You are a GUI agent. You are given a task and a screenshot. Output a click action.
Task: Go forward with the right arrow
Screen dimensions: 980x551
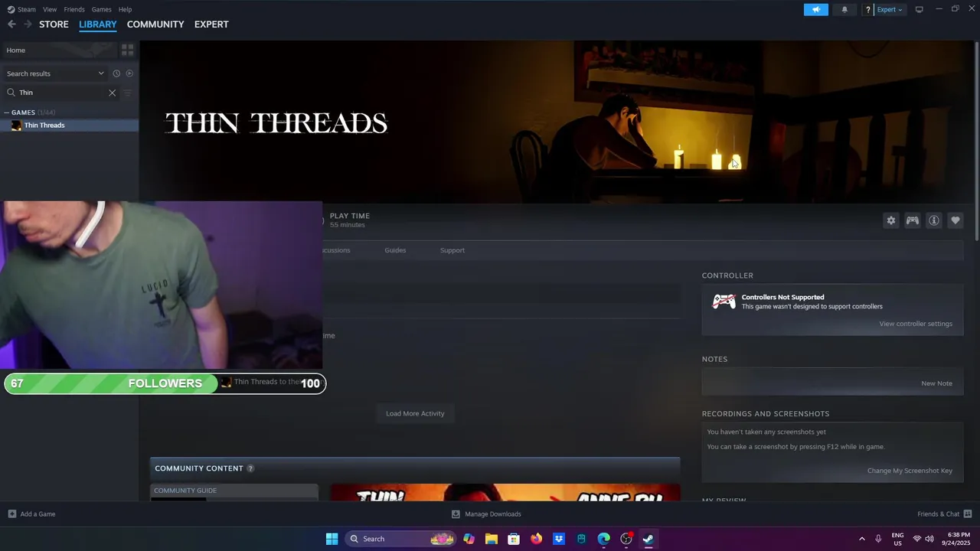[28, 24]
